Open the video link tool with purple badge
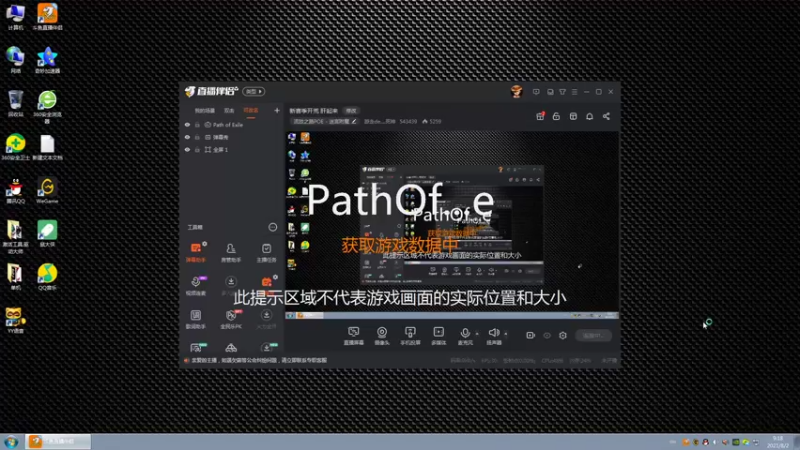 pyautogui.click(x=196, y=285)
